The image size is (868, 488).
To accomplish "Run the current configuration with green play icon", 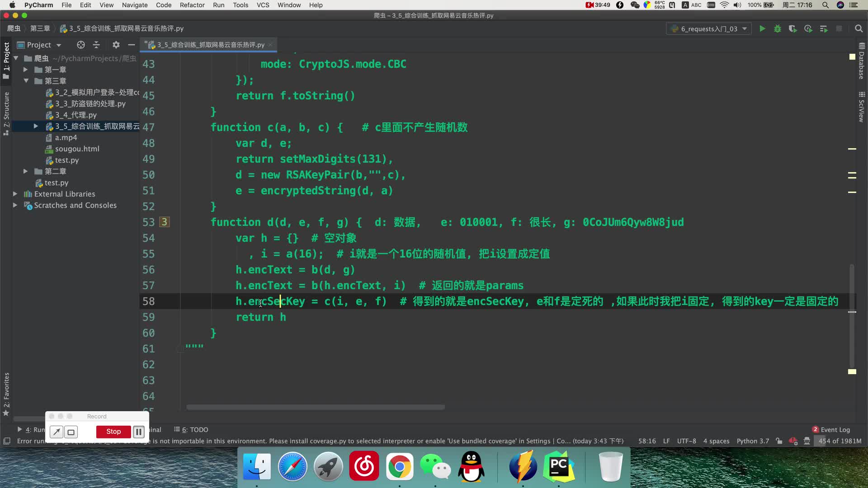I will tap(762, 29).
